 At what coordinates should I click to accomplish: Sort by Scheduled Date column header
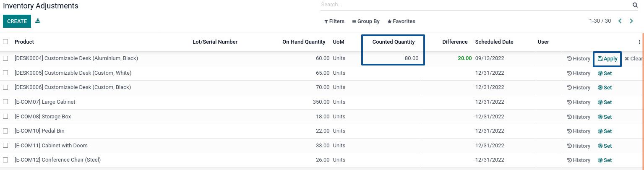click(494, 42)
